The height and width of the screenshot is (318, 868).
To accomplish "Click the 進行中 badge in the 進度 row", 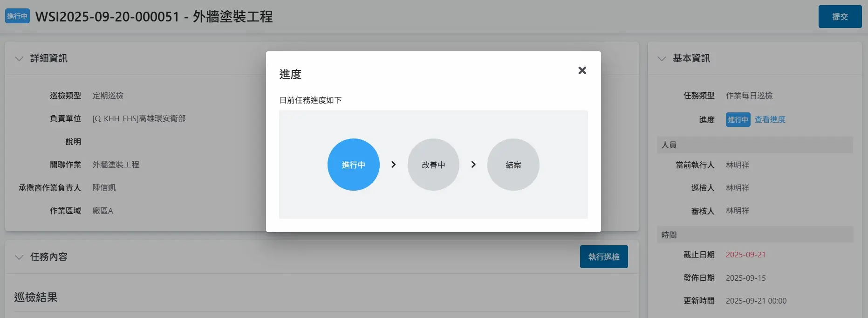I will (738, 120).
